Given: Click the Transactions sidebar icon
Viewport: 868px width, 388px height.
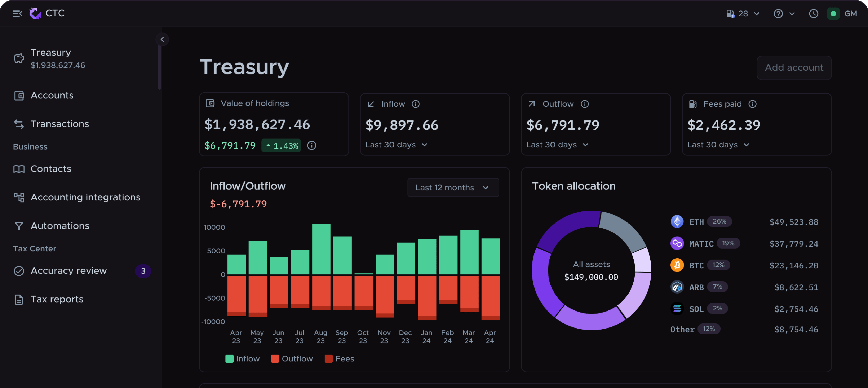Looking at the screenshot, I should (19, 123).
